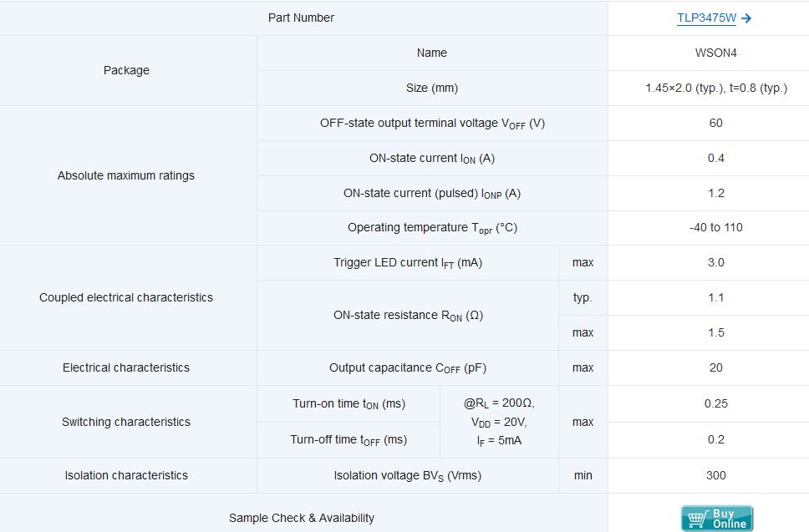Select the operating temperature value -40 to 110

point(715,227)
